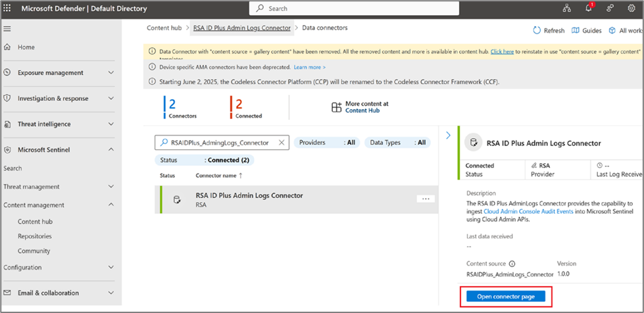Select Content hub in the sidebar
The width and height of the screenshot is (644, 313).
35,222
